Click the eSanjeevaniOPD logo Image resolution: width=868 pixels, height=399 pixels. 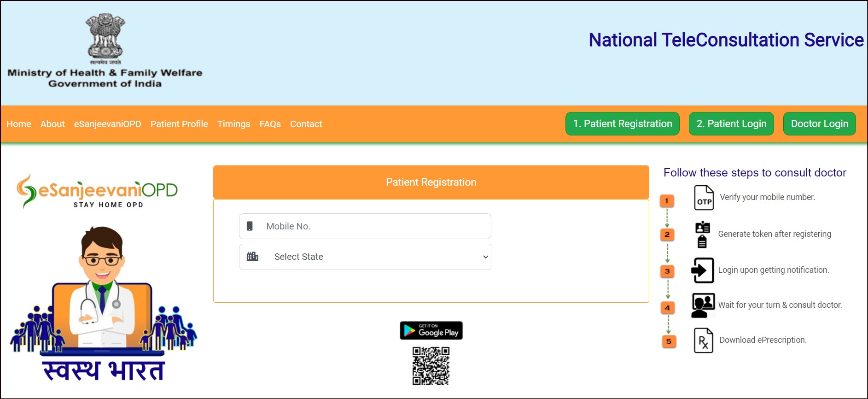click(x=97, y=191)
